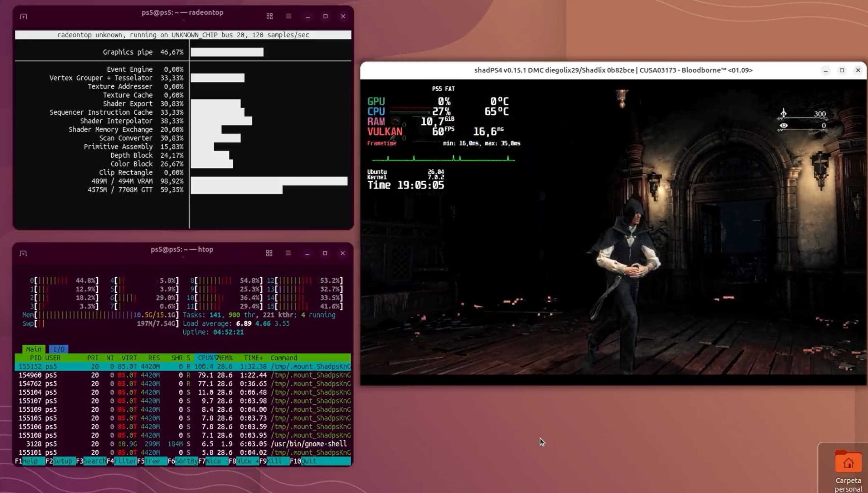Sort by the MEM% column header
Viewport: 868px width, 493px height.
[225, 358]
